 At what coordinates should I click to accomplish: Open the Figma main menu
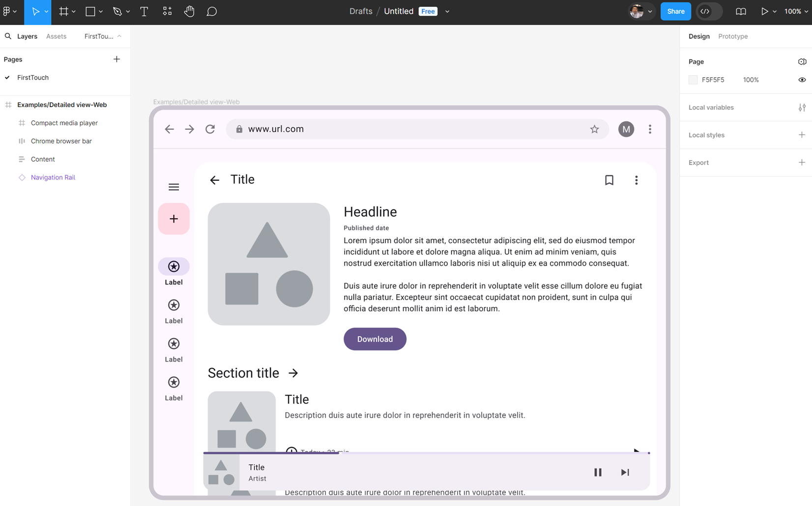tap(9, 11)
